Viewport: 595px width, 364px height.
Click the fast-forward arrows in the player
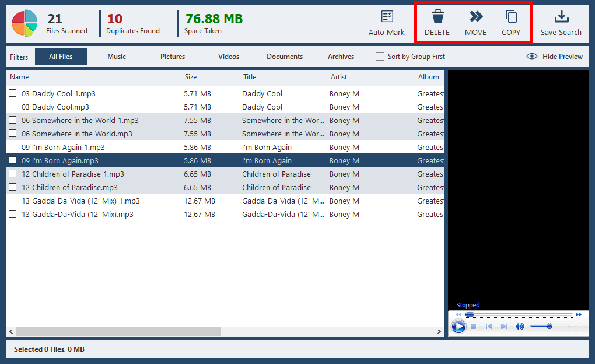579,314
